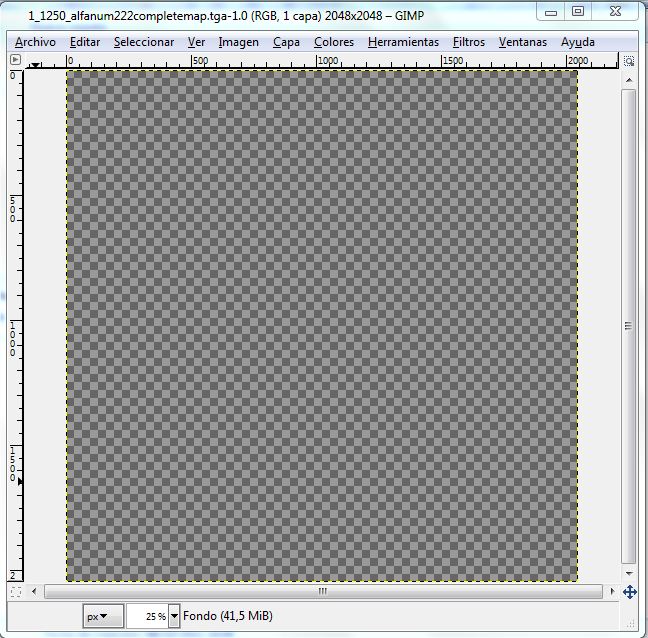Open the Capa menu
648x638 pixels.
pos(286,42)
